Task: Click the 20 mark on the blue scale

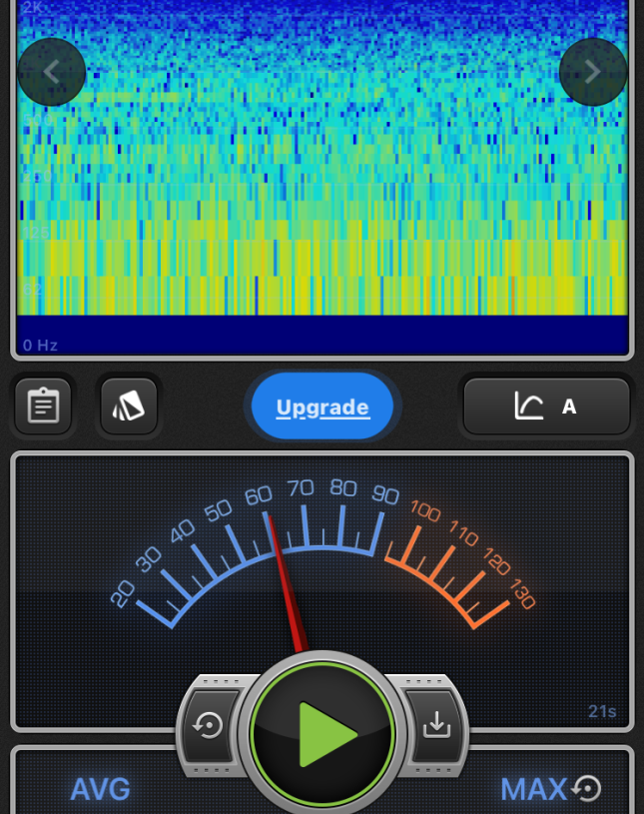Action: click(x=123, y=595)
